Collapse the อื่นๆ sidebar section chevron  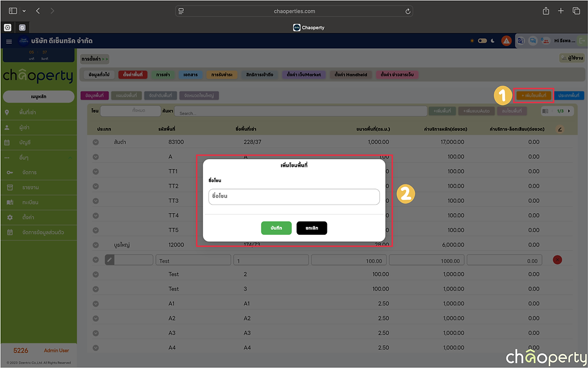coord(70,157)
